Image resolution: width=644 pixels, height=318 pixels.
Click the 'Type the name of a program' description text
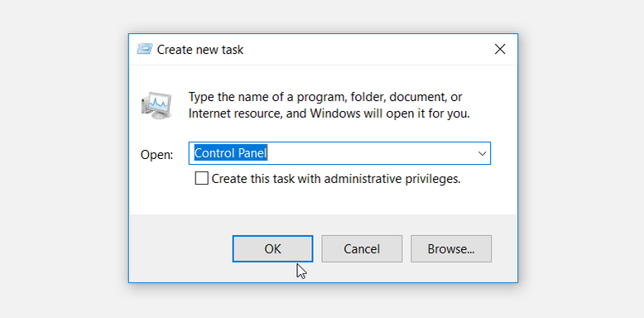[329, 105]
